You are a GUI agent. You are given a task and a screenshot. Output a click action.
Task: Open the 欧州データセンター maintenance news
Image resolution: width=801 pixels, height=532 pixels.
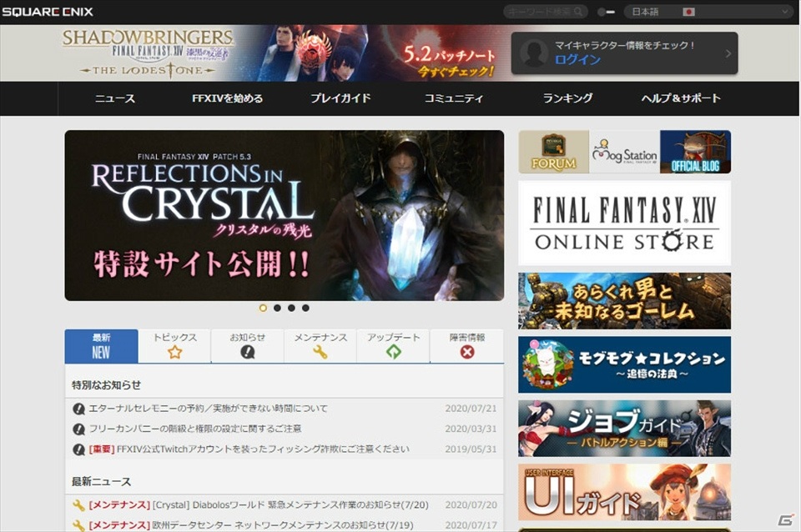point(284,524)
